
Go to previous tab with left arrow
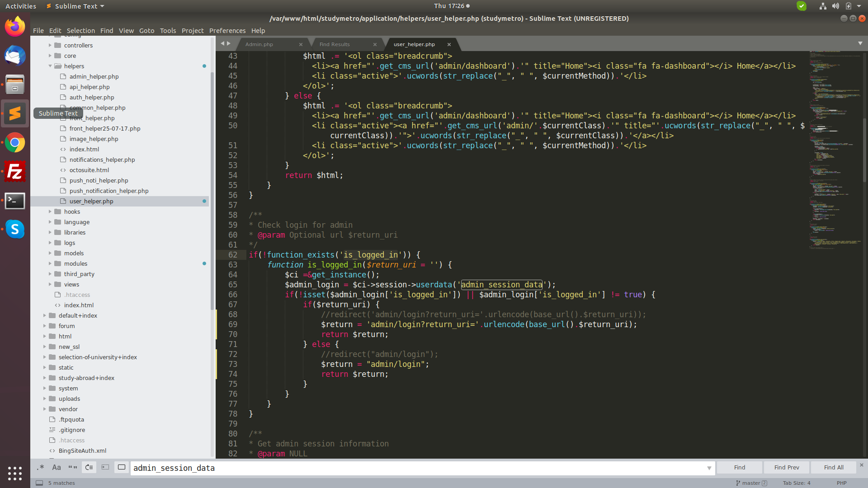click(222, 43)
